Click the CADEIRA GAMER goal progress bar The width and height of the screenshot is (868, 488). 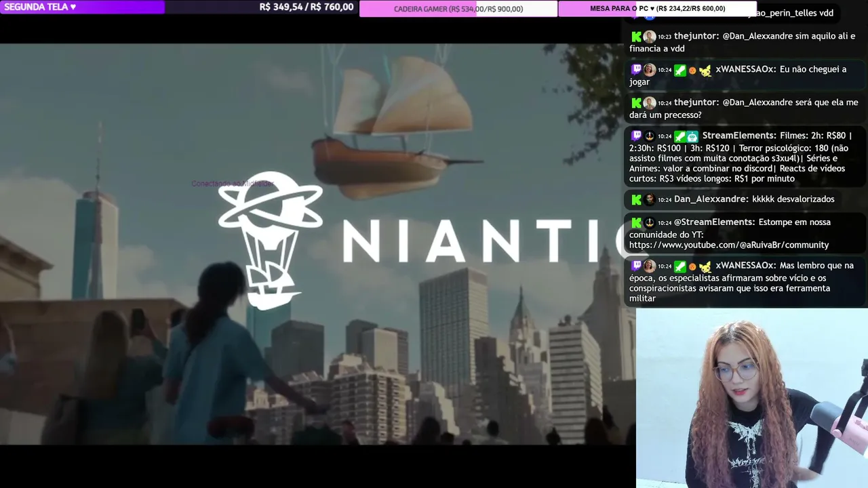click(x=458, y=9)
